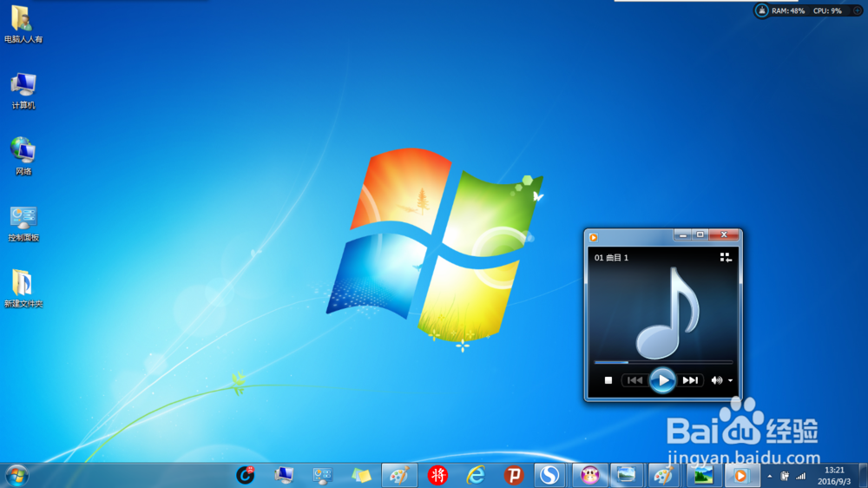Switch to the media player taskbar button

coord(741,475)
